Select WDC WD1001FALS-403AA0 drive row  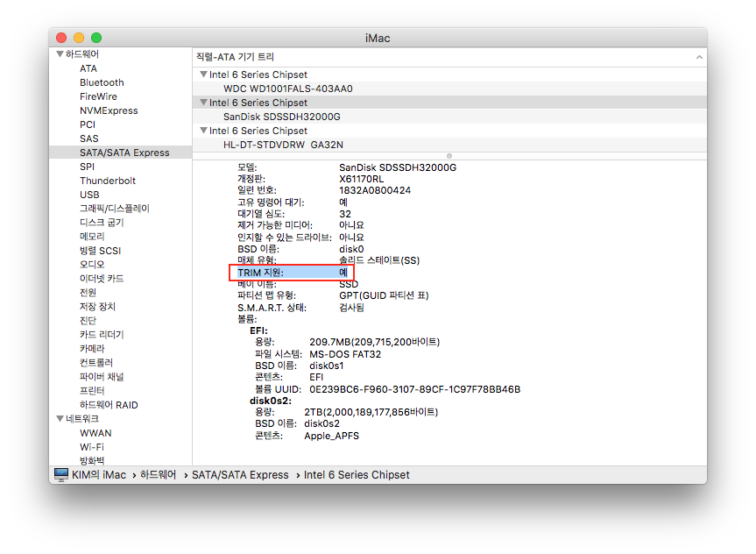[x=449, y=89]
